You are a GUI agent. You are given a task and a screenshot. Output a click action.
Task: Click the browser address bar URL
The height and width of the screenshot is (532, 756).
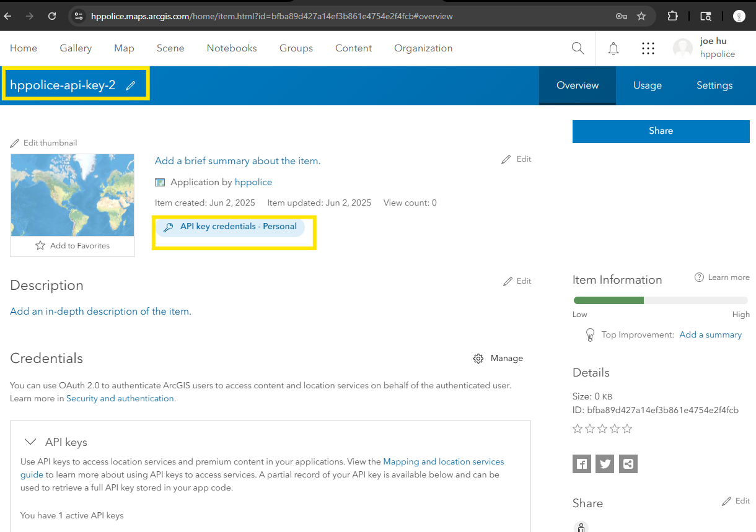click(x=271, y=16)
